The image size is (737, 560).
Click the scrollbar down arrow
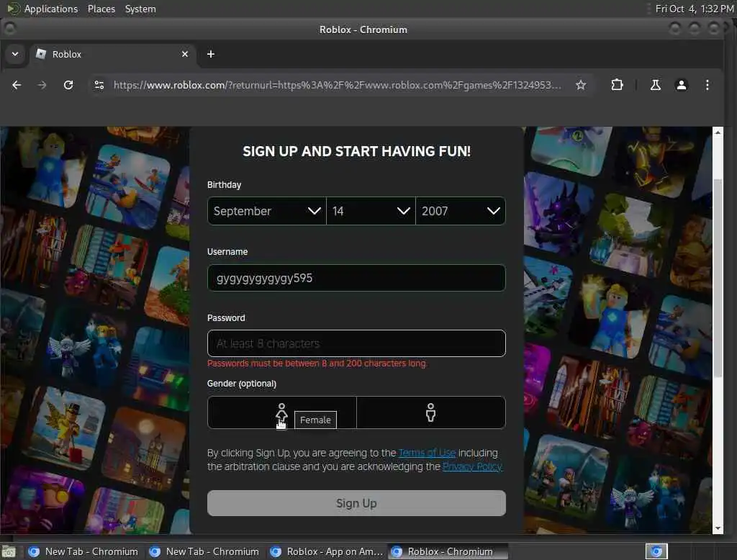click(x=718, y=528)
